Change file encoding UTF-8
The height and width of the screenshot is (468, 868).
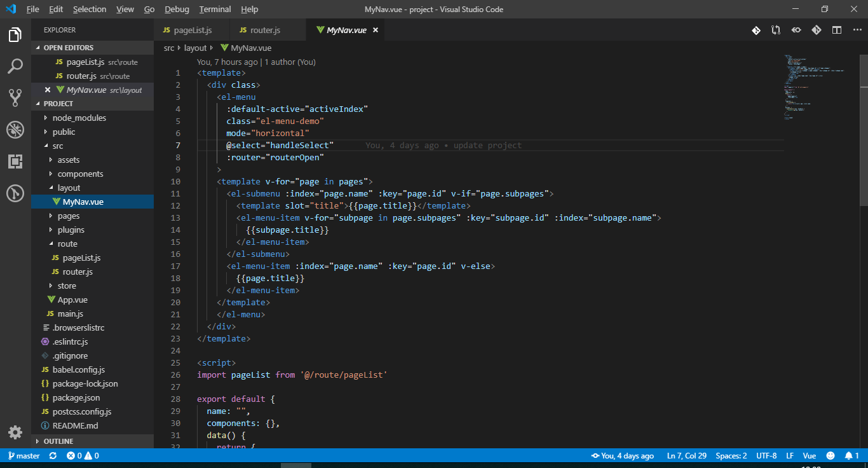tap(766, 456)
